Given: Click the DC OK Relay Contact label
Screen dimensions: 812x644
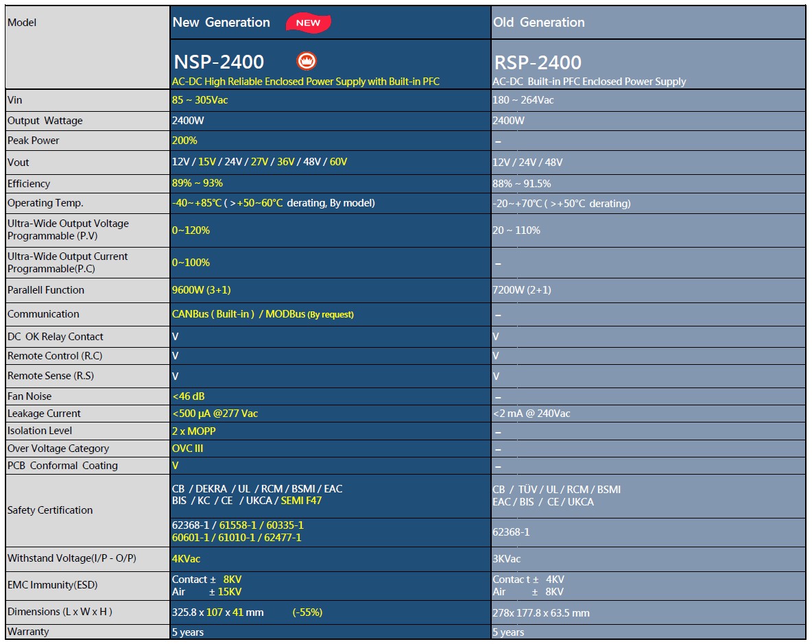Looking at the screenshot, I should (x=55, y=337).
